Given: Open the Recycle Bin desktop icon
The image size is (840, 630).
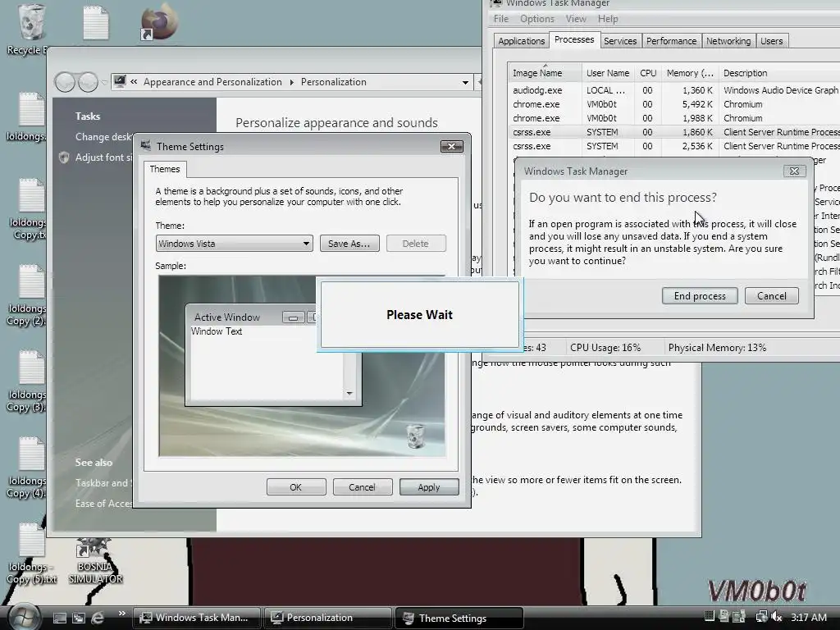Looking at the screenshot, I should 30,28.
